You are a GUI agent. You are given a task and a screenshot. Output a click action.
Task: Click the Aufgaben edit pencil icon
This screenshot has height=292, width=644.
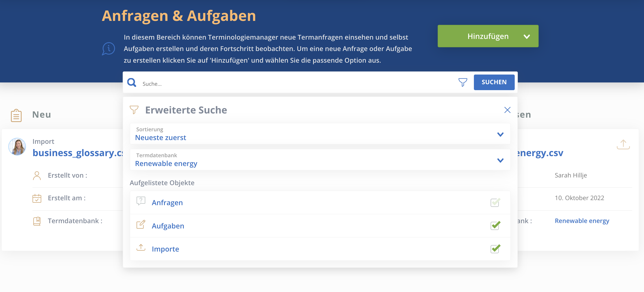(x=141, y=225)
